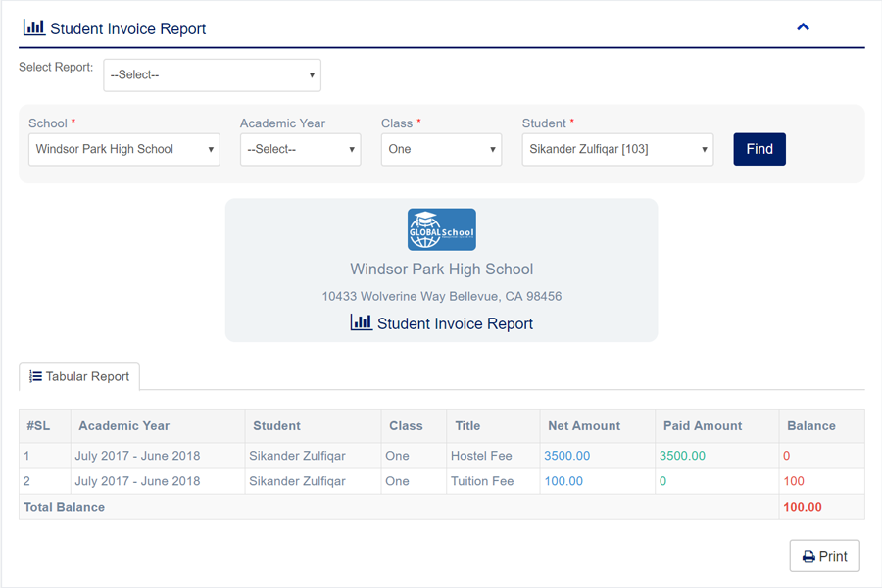Open the Select Report dropdown

[212, 74]
